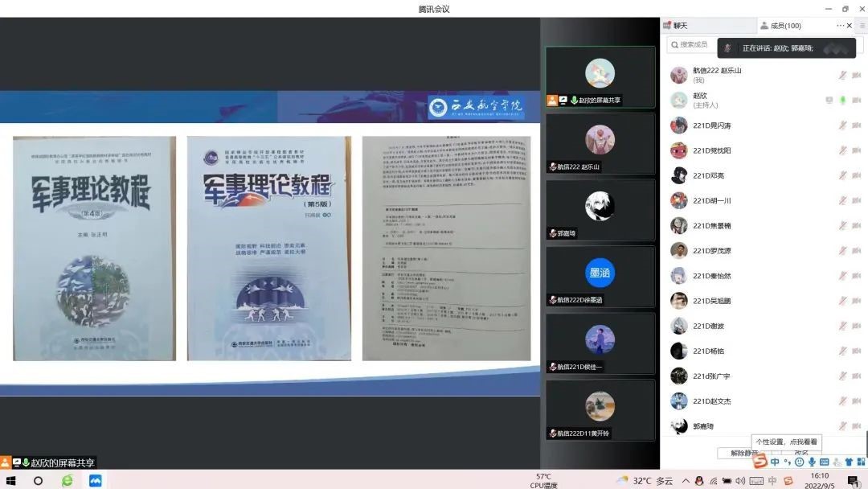This screenshot has width=868, height=489.
Task: Open the Sogou input emoji icon
Action: click(799, 462)
